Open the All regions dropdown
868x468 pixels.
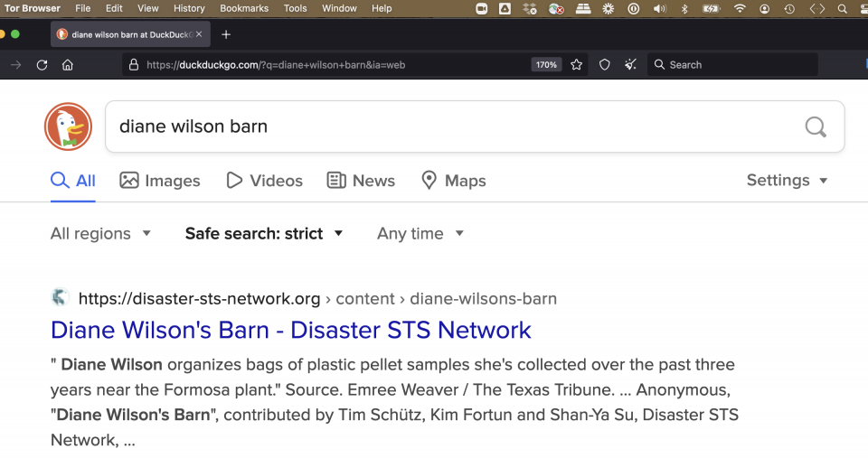point(100,233)
